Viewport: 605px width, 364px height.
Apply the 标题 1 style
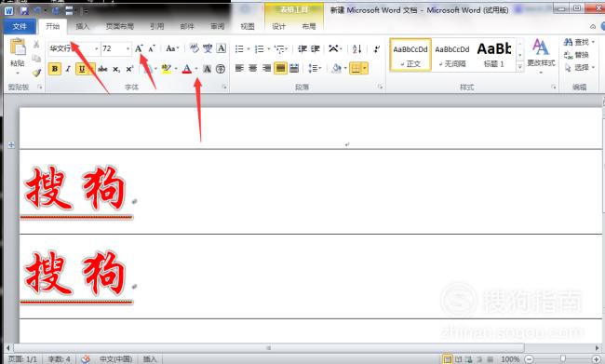coord(494,55)
